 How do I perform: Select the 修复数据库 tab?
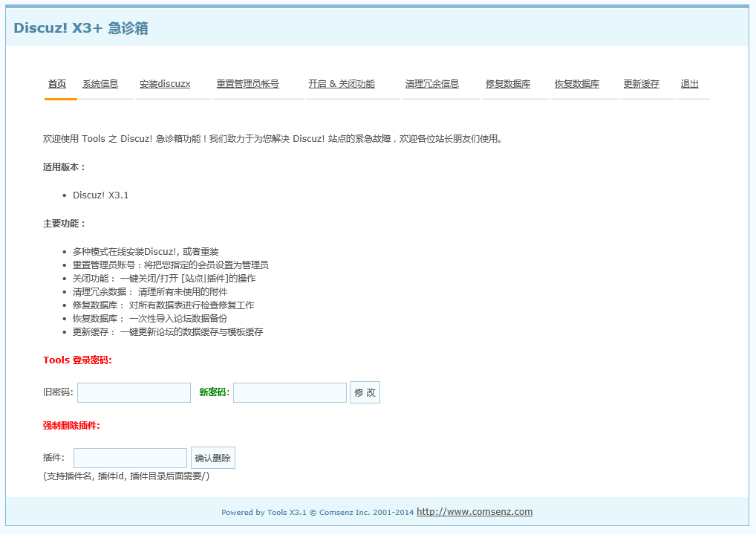click(x=508, y=84)
